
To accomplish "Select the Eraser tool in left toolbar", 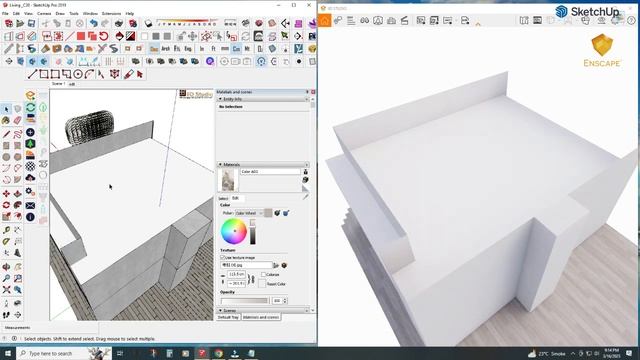I will click(18, 120).
